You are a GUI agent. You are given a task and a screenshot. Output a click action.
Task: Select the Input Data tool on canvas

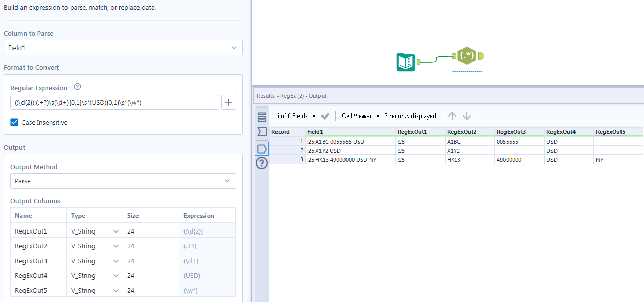(x=405, y=62)
